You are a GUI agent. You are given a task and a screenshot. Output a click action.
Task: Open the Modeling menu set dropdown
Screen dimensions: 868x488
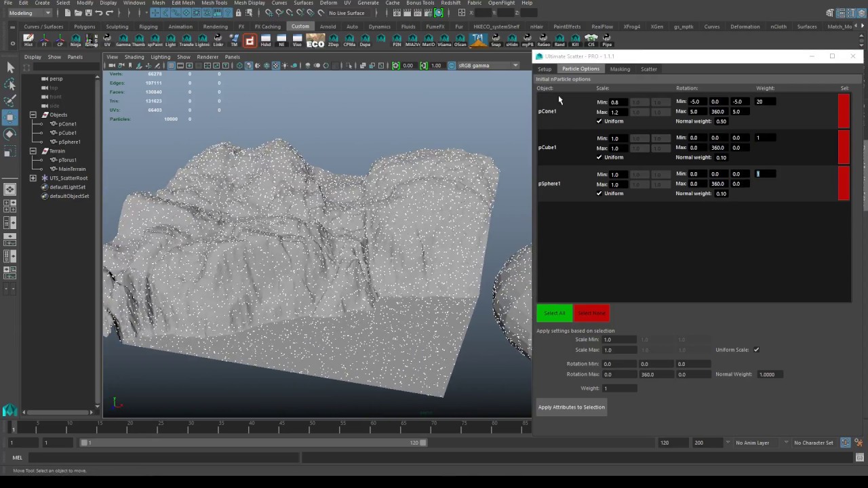[x=27, y=13]
